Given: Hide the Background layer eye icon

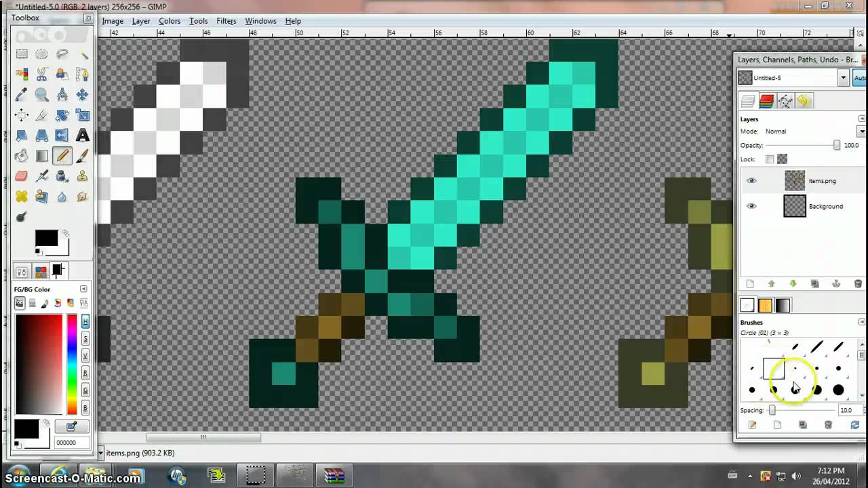Looking at the screenshot, I should tap(751, 206).
